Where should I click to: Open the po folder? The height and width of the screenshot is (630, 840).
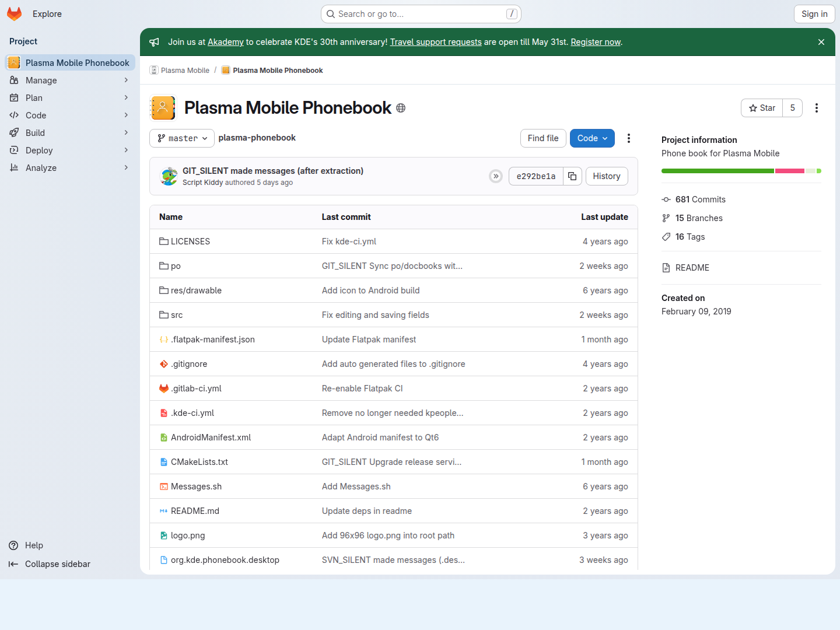click(176, 266)
